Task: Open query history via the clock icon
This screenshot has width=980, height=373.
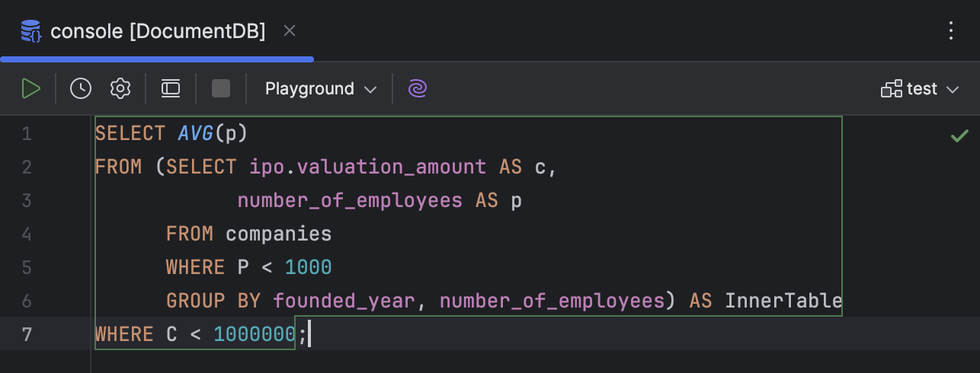Action: (x=81, y=89)
